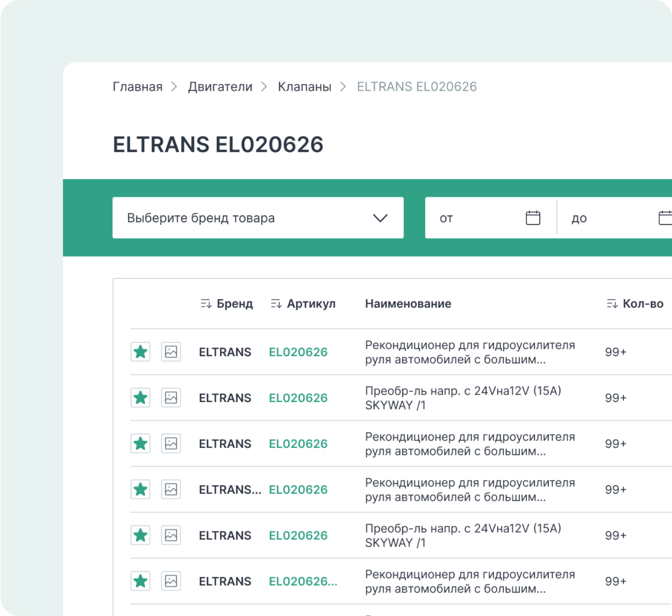Sort table by Артикул column
Screen dimensions: 672x616
(x=303, y=304)
